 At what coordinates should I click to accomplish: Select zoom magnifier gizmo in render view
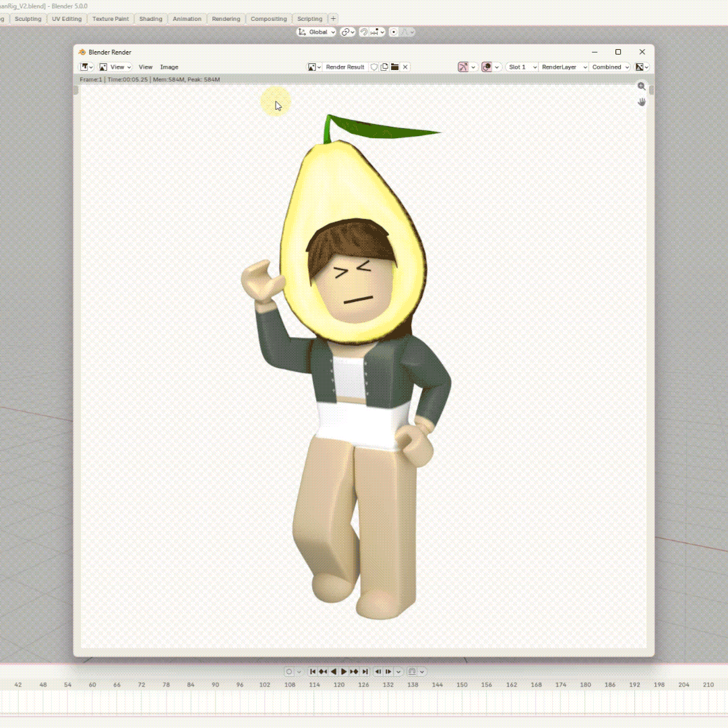point(641,86)
